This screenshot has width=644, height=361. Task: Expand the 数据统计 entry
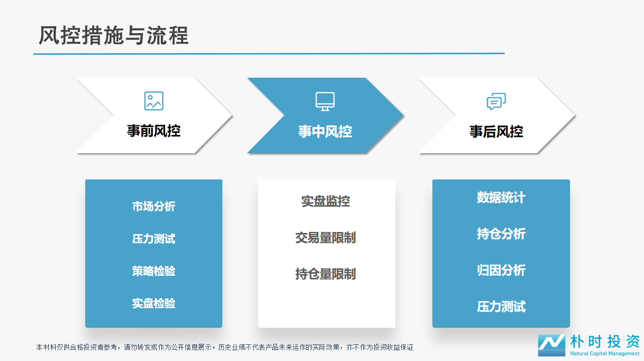point(501,198)
